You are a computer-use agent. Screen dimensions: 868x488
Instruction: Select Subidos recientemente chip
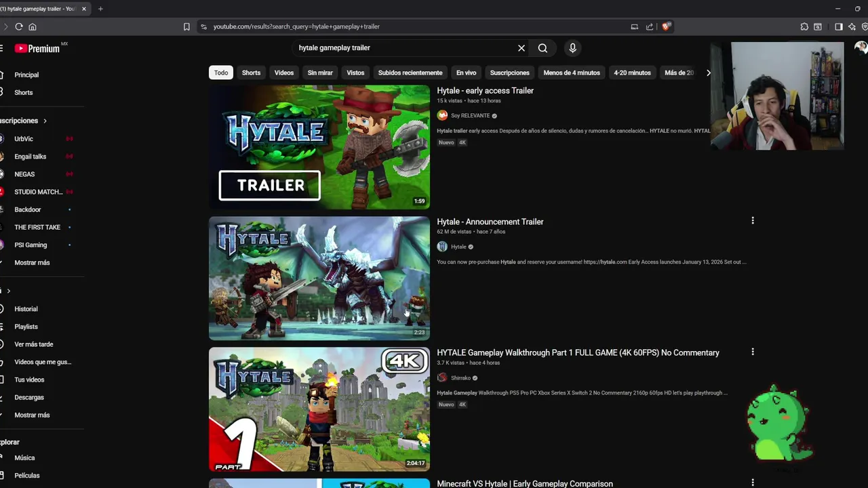pos(410,73)
